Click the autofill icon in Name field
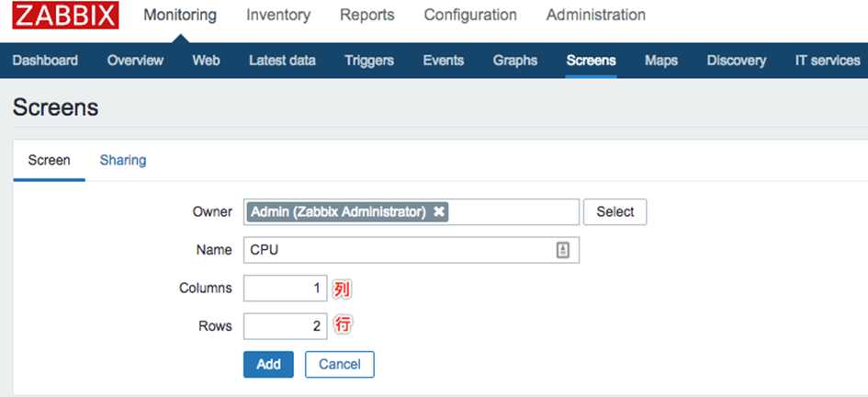This screenshot has height=397, width=868. coord(562,250)
